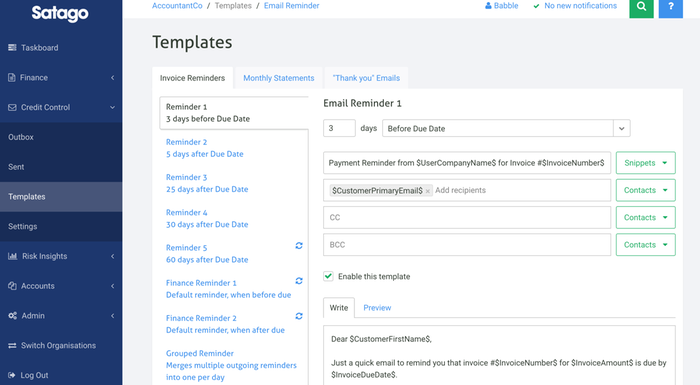Expand the Admin menu chevron
Image resolution: width=700 pixels, height=385 pixels.
click(x=112, y=316)
